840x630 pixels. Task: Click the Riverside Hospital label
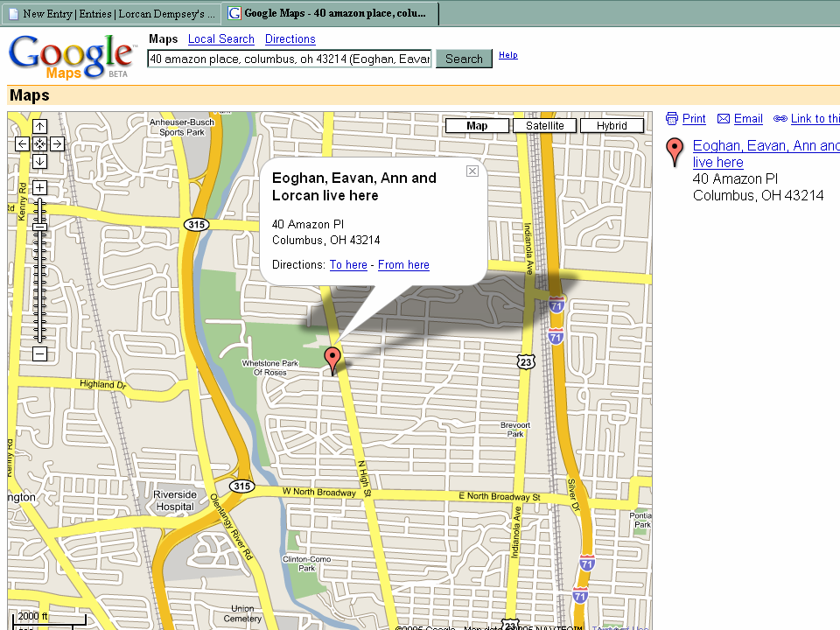coord(175,500)
